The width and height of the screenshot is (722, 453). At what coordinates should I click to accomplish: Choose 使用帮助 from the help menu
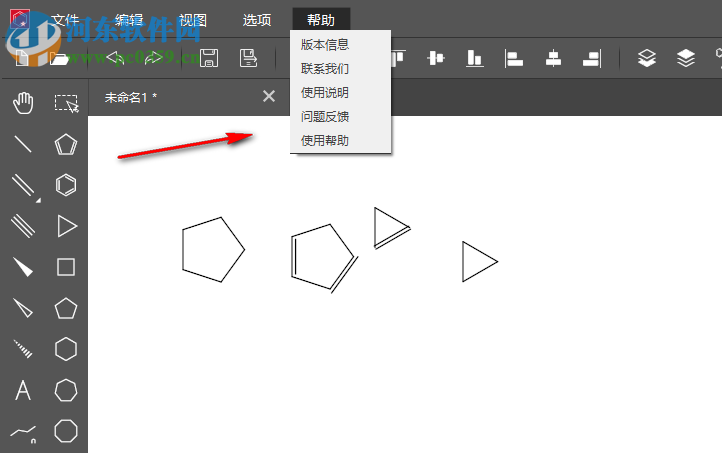click(340, 140)
